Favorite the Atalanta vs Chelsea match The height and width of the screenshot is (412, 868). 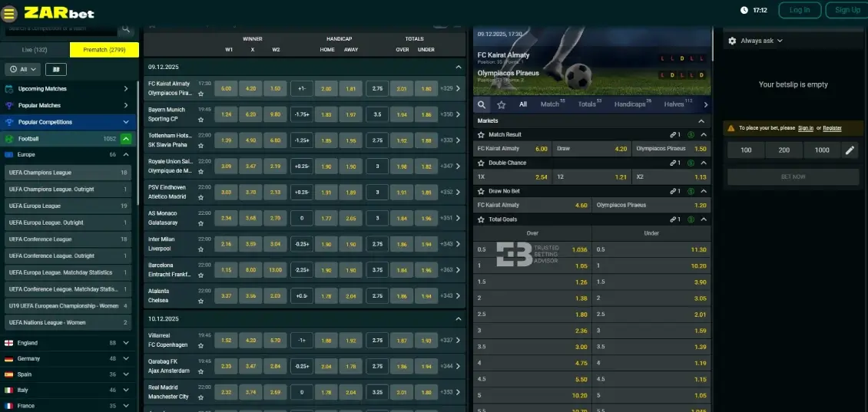pos(201,301)
